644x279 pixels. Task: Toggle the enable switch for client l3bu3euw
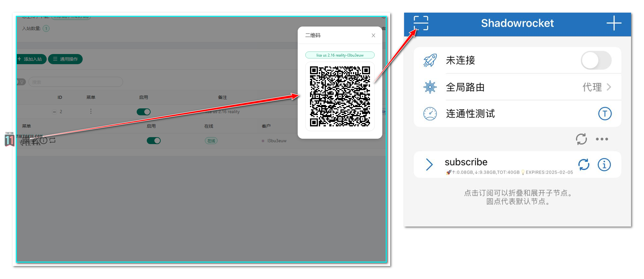click(154, 141)
